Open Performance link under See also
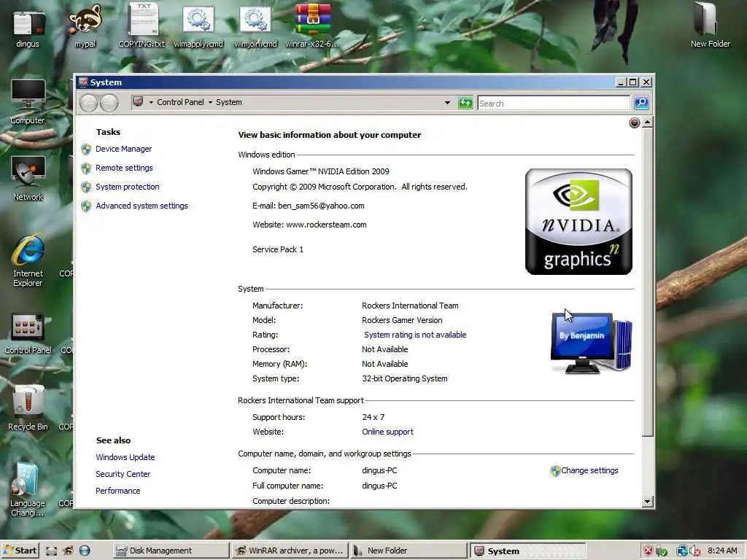This screenshot has height=560, width=747. (x=117, y=491)
